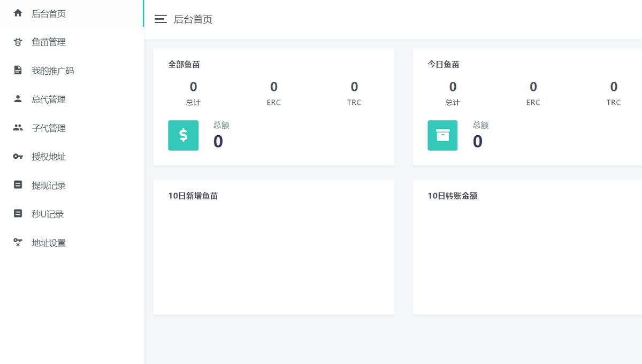Screen dimensions: 642x364
Task: Click the single person icon for 总代管理
Action: [18, 99]
